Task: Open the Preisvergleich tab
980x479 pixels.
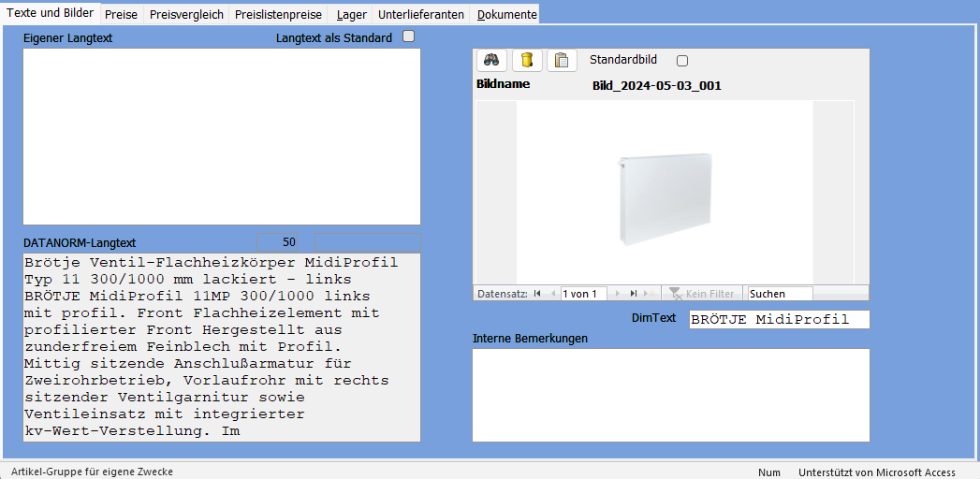Action: pos(185,15)
